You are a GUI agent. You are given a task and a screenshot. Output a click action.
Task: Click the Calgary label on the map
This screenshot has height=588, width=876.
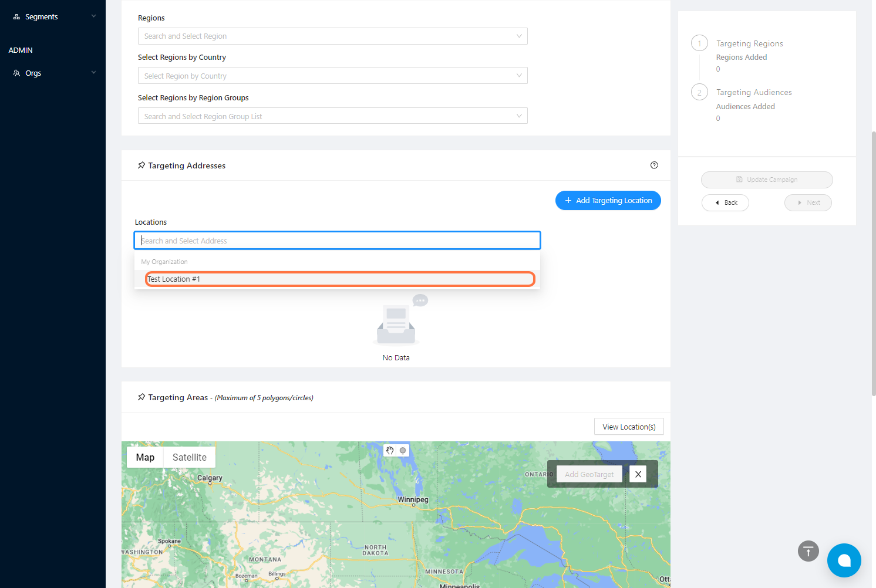click(x=210, y=478)
